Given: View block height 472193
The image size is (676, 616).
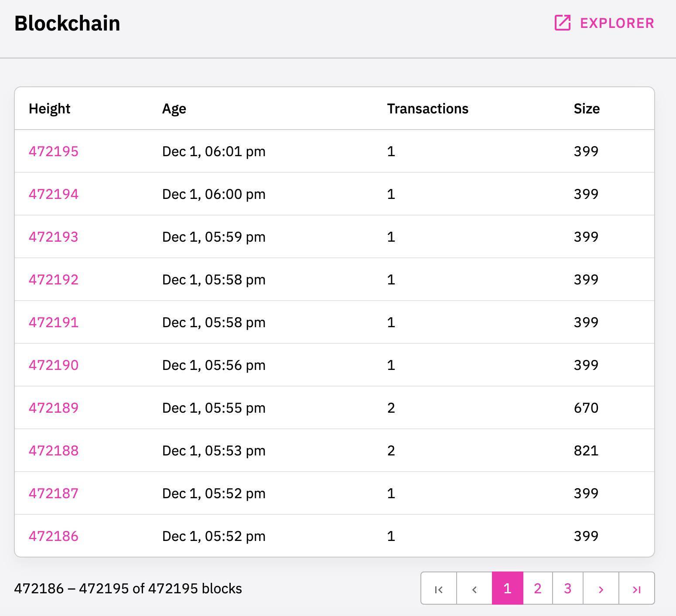Looking at the screenshot, I should click(53, 237).
